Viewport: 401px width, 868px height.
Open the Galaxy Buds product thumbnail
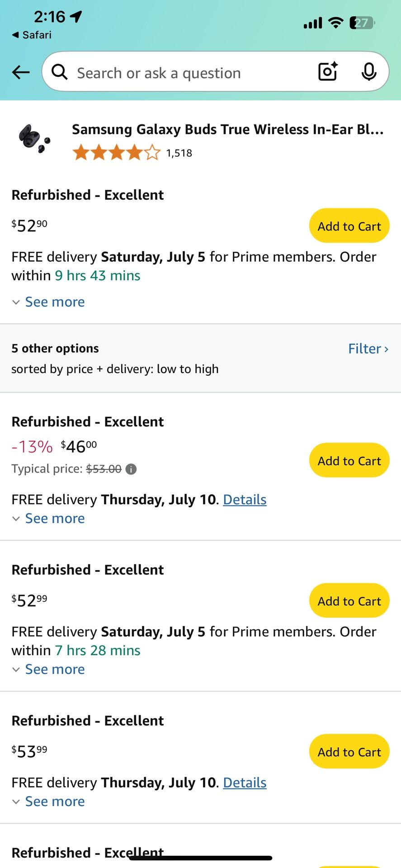(x=34, y=138)
